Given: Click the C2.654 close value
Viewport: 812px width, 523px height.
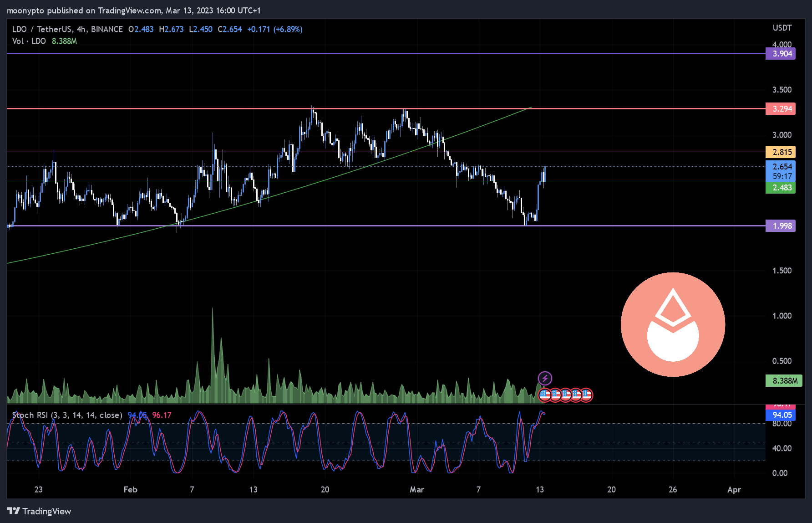Looking at the screenshot, I should 230,29.
